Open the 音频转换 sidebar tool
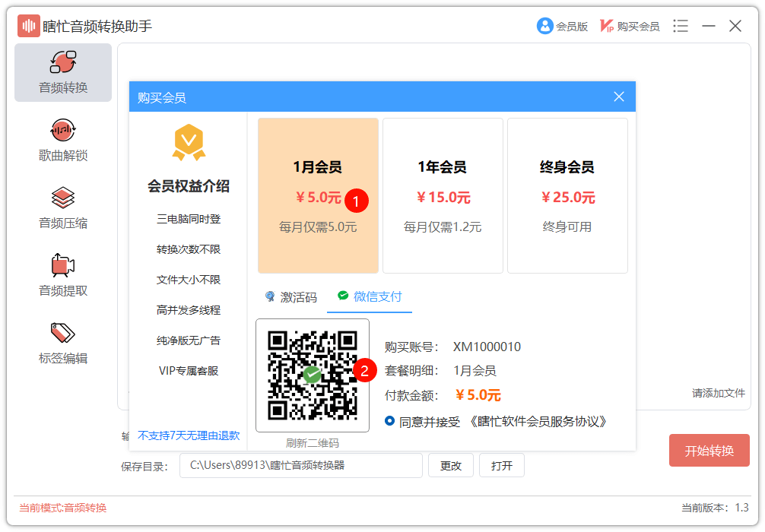765x532 pixels. click(63, 73)
